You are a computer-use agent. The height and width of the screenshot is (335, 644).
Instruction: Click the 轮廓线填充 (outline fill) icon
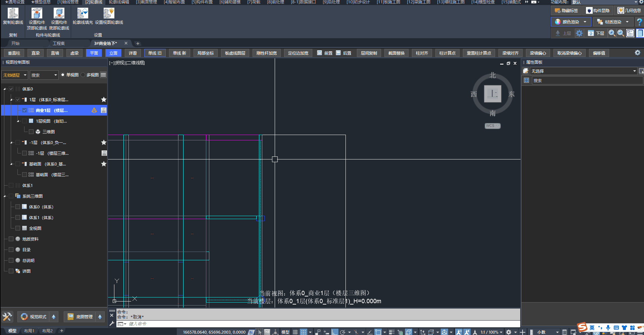[83, 13]
